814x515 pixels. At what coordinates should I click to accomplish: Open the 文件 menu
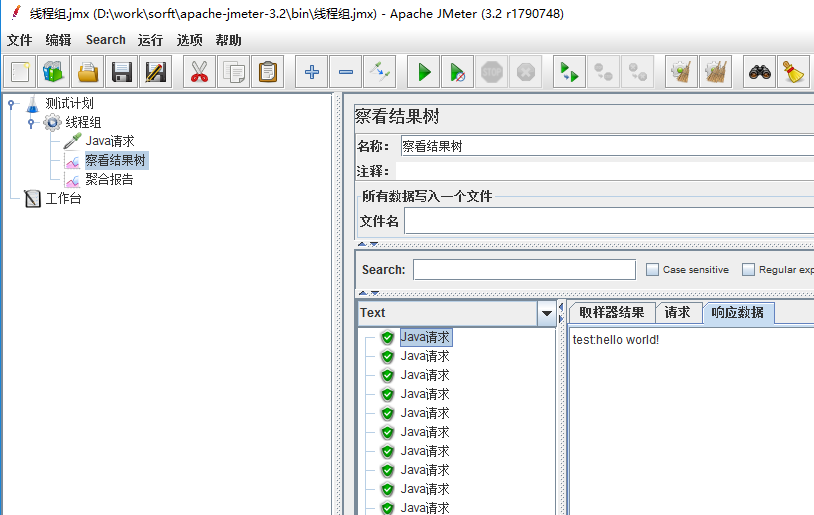pos(19,40)
